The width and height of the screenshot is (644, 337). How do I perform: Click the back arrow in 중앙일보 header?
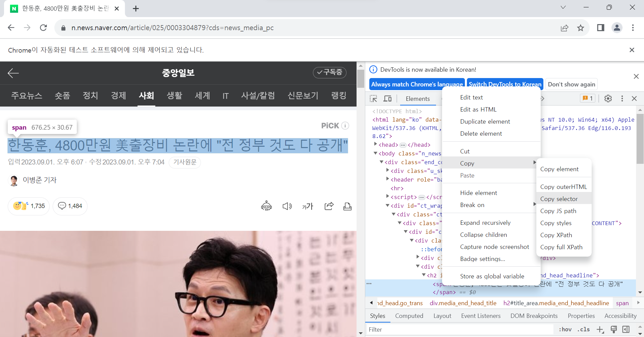click(13, 73)
